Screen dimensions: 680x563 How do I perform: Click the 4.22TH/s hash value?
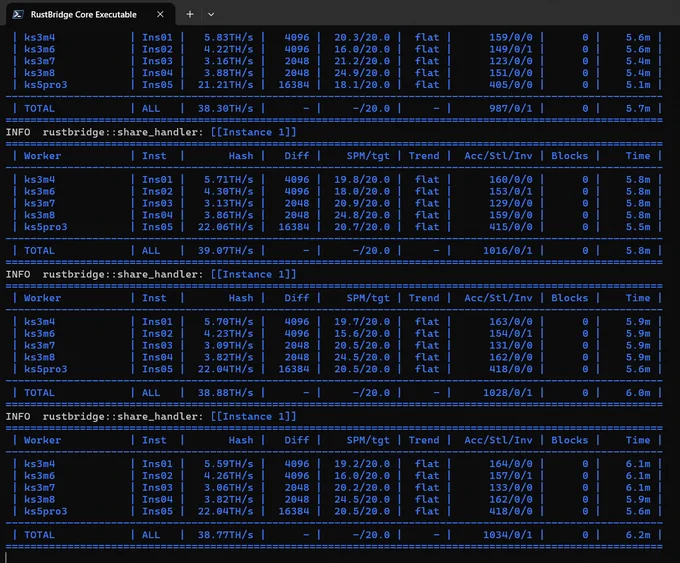[x=229, y=49]
